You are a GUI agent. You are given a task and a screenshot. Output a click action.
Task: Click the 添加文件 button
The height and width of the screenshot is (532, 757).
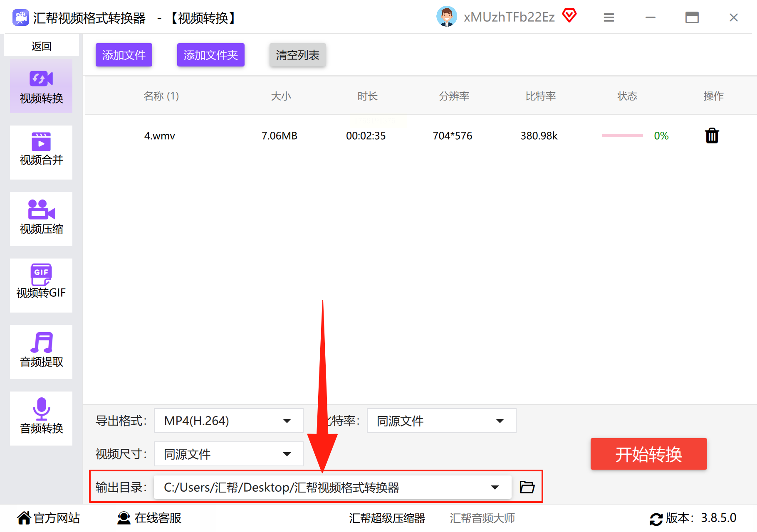[124, 55]
